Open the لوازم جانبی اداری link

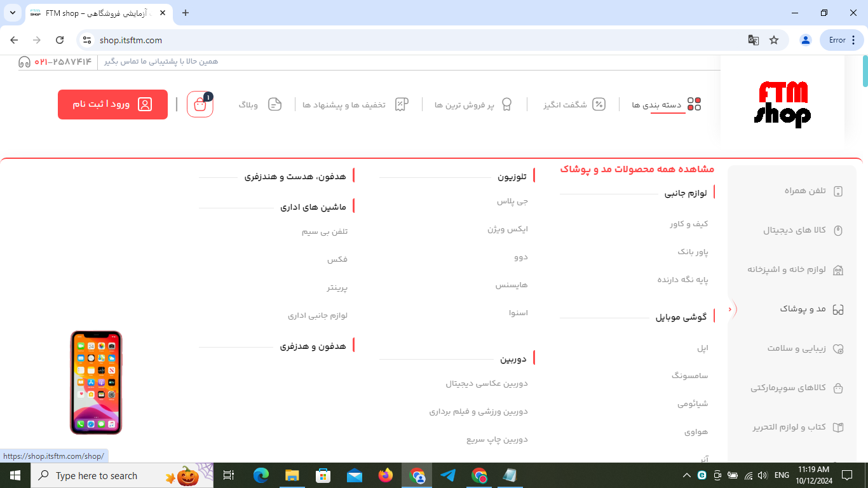click(318, 315)
